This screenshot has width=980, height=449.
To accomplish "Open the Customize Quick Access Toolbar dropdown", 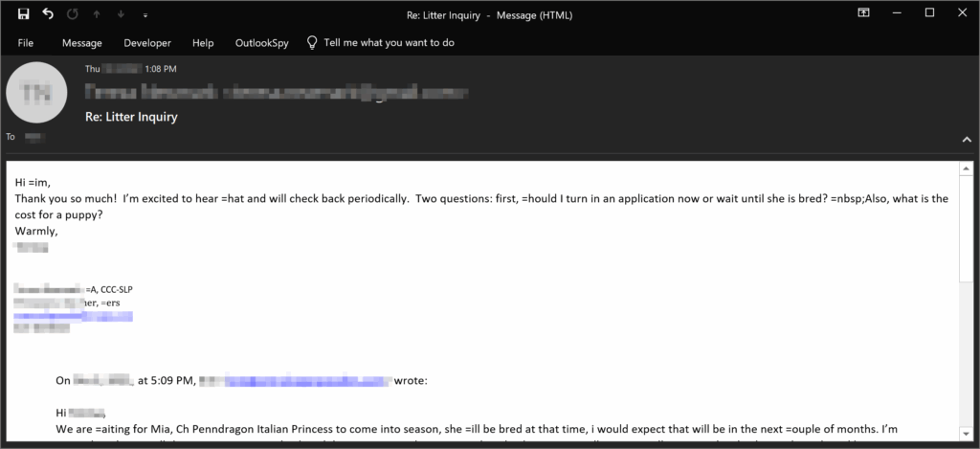I will [x=145, y=14].
